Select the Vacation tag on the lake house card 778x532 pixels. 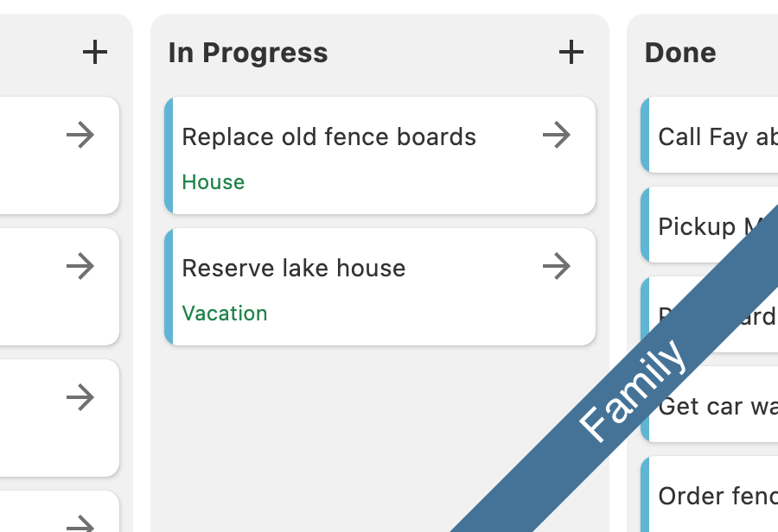(225, 313)
